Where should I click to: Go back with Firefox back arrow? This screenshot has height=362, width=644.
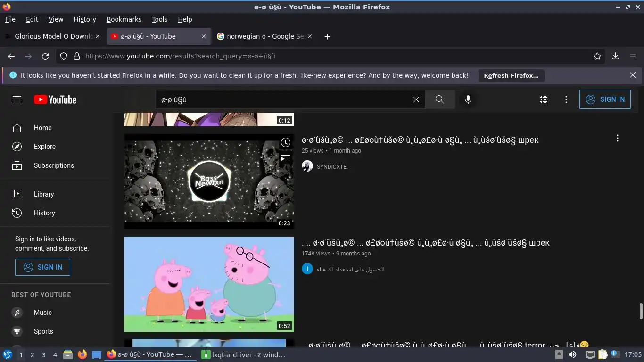pos(11,56)
